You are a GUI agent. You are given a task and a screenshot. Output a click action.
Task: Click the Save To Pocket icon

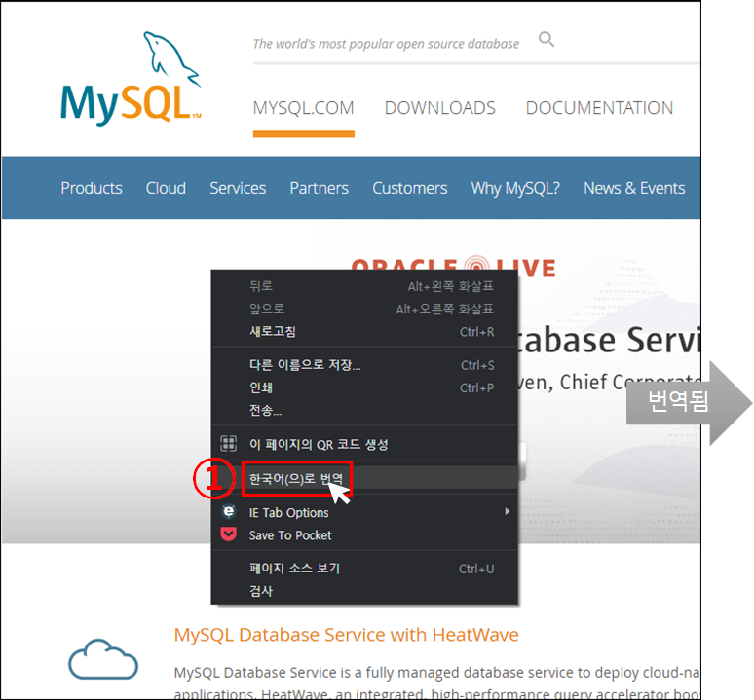(x=228, y=534)
